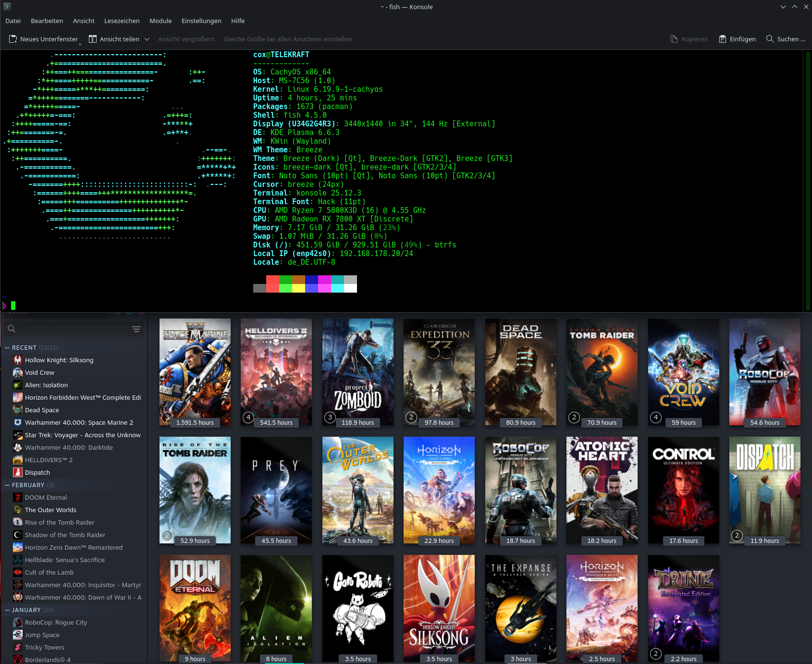This screenshot has height=664, width=812.
Task: Click the Void Crew icon in Steam sidebar
Action: pos(18,372)
